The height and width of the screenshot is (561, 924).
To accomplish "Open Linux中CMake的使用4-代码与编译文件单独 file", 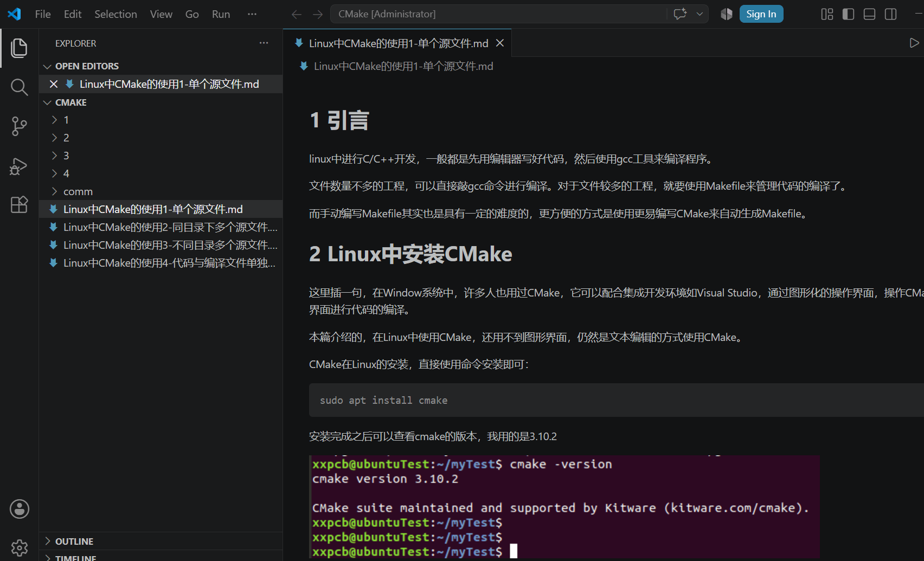I will pyautogui.click(x=161, y=263).
